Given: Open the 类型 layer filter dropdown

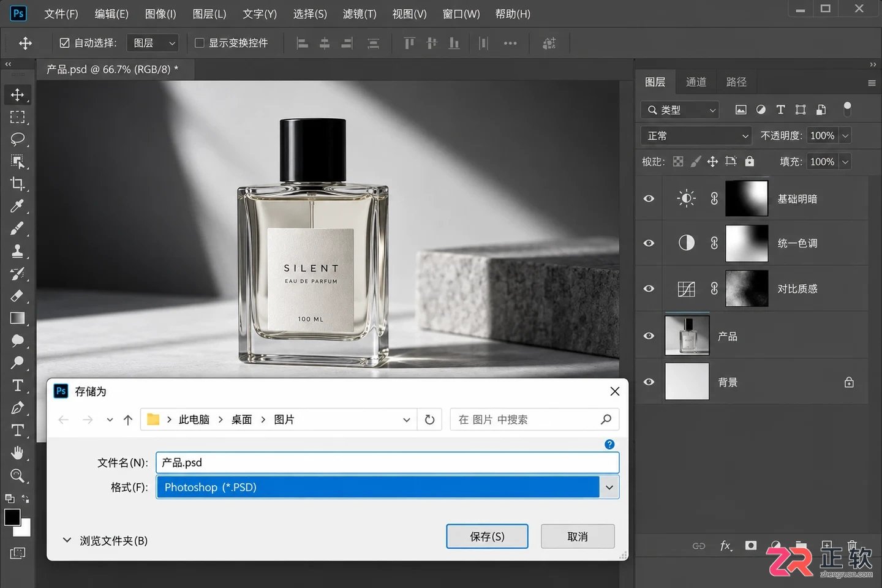Looking at the screenshot, I should tap(680, 110).
